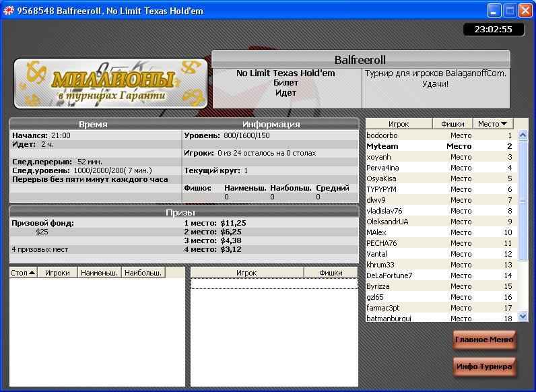
Task: Select player xoyanh in standings
Action: (x=441, y=157)
